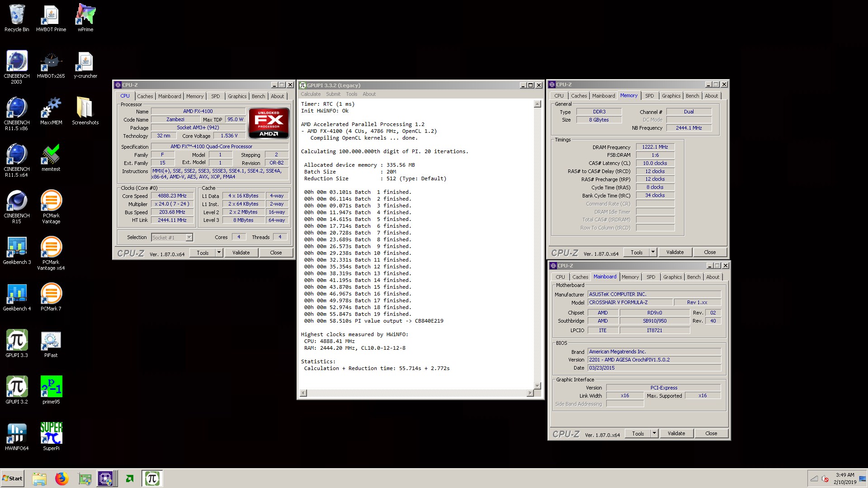Screen dimensions: 868x488
Task: Open CINEBENCH R11.5 x86 shortcut
Action: tap(17, 114)
